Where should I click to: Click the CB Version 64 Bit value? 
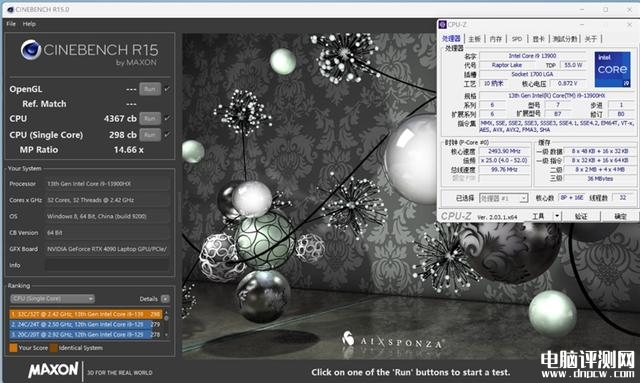[x=107, y=233]
